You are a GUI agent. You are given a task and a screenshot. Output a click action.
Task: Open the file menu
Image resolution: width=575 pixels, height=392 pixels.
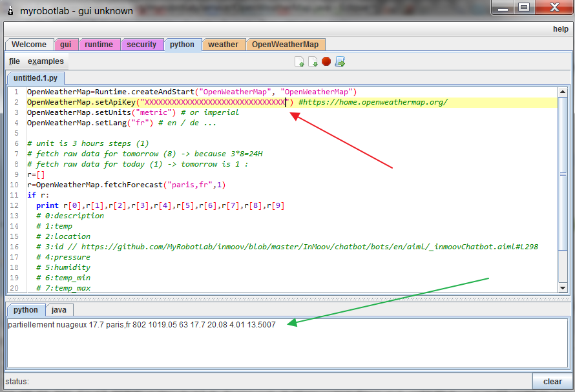pyautogui.click(x=14, y=61)
